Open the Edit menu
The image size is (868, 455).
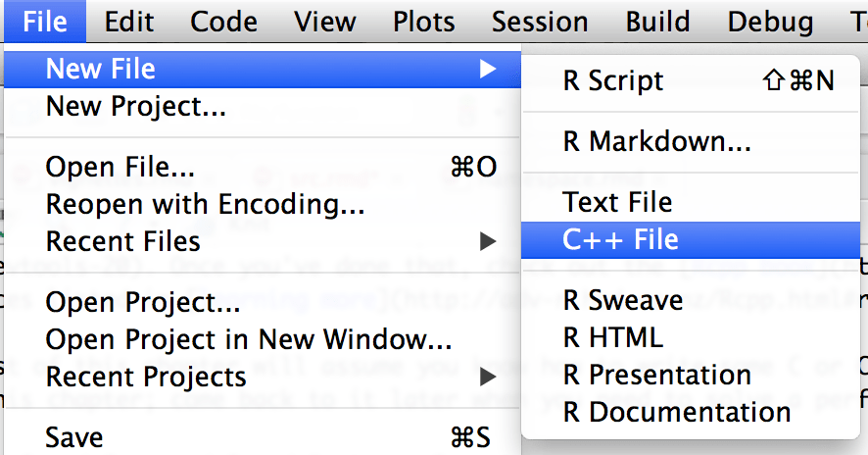129,22
